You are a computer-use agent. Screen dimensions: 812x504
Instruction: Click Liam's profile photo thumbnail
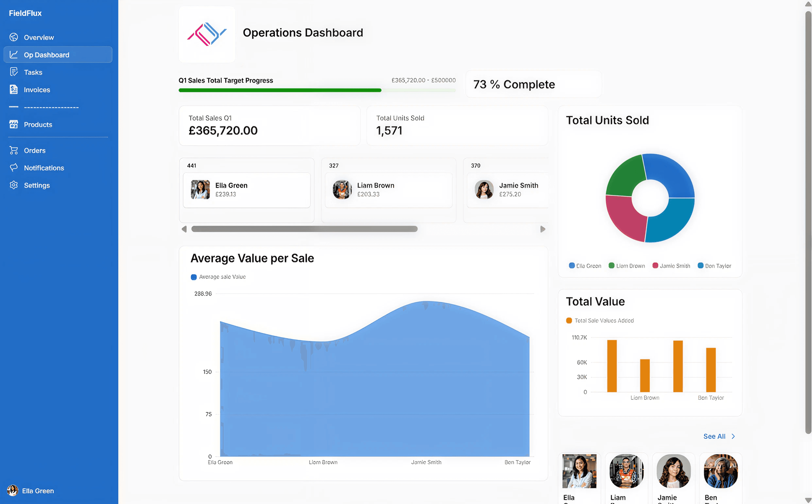[x=626, y=471]
